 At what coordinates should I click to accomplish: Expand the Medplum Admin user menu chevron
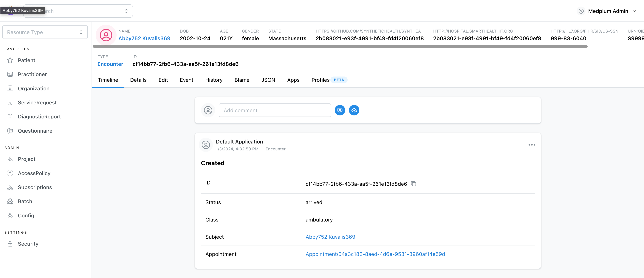(x=634, y=11)
